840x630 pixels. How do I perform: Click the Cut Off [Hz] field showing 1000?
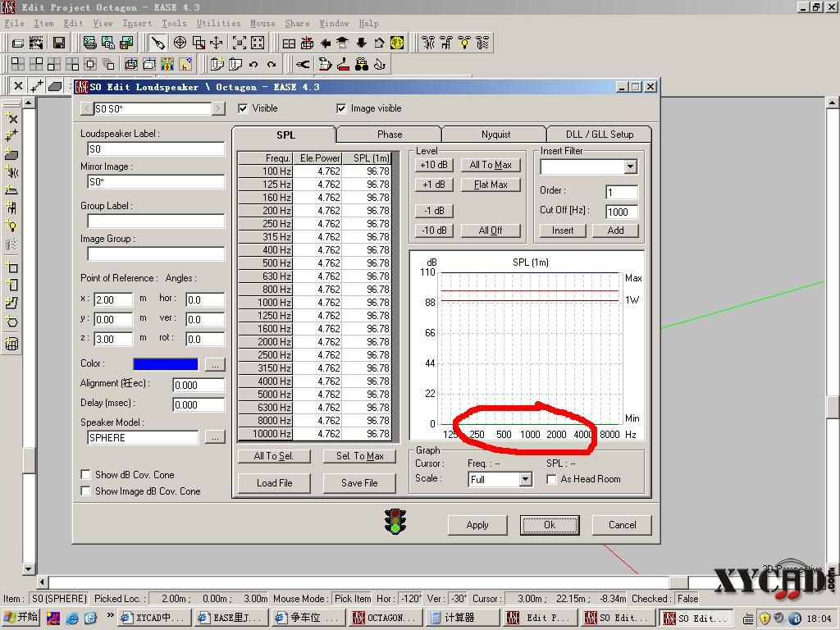tap(622, 212)
